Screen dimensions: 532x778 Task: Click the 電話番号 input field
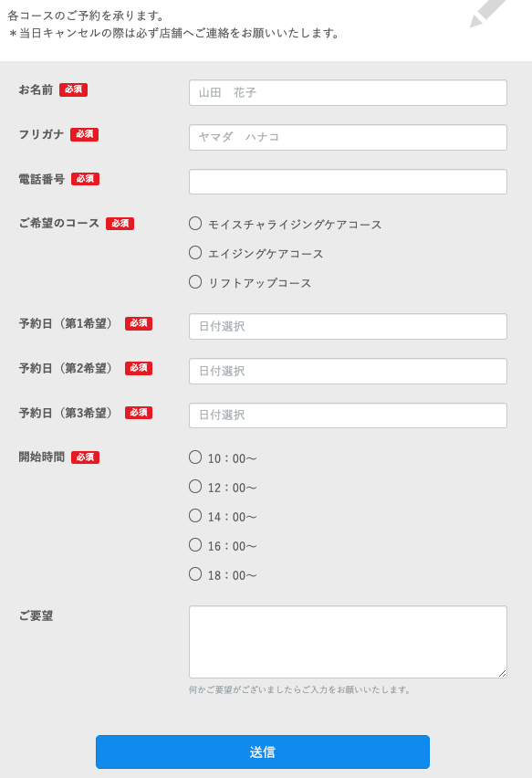tap(348, 182)
